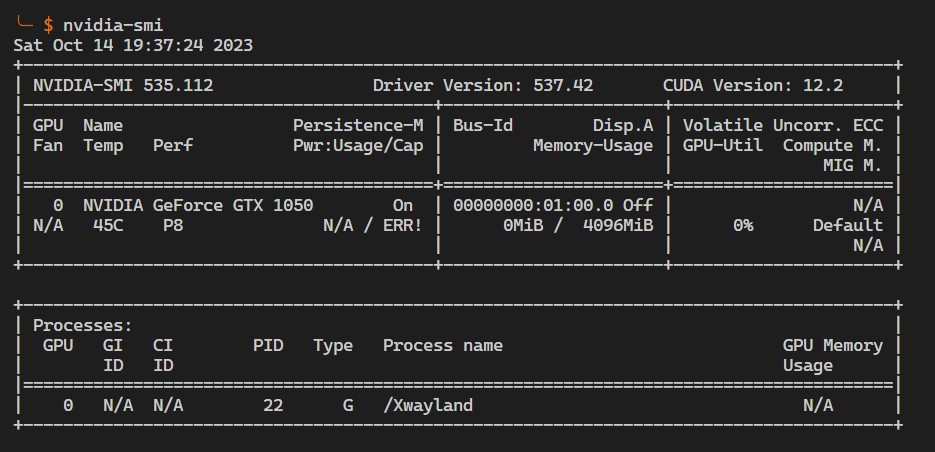This screenshot has width=935, height=452.
Task: Click the 0% GPU utilization value
Action: point(743,225)
